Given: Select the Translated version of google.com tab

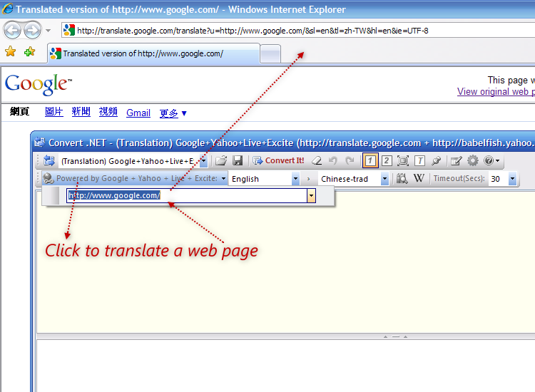Looking at the screenshot, I should (x=153, y=53).
